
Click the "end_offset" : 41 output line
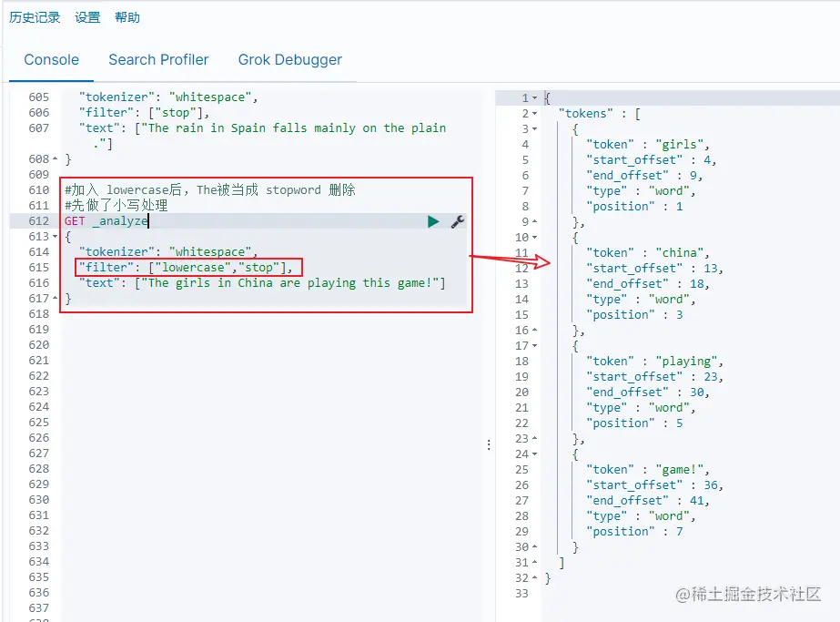point(648,500)
